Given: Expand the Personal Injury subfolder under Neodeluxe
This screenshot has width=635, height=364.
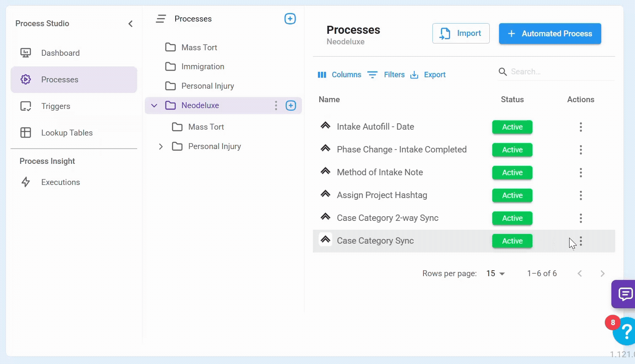Looking at the screenshot, I should click(x=161, y=147).
